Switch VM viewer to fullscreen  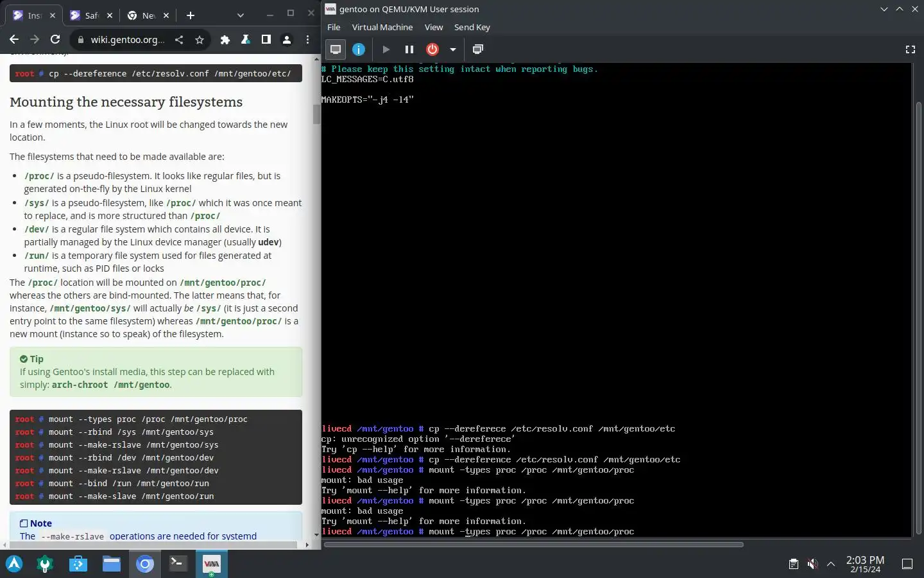click(910, 49)
